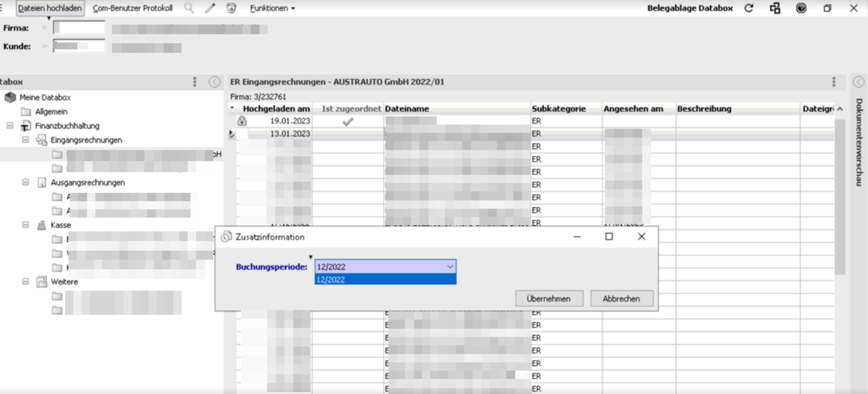Click the Übernehmen button
This screenshot has width=868, height=394.
pos(548,298)
